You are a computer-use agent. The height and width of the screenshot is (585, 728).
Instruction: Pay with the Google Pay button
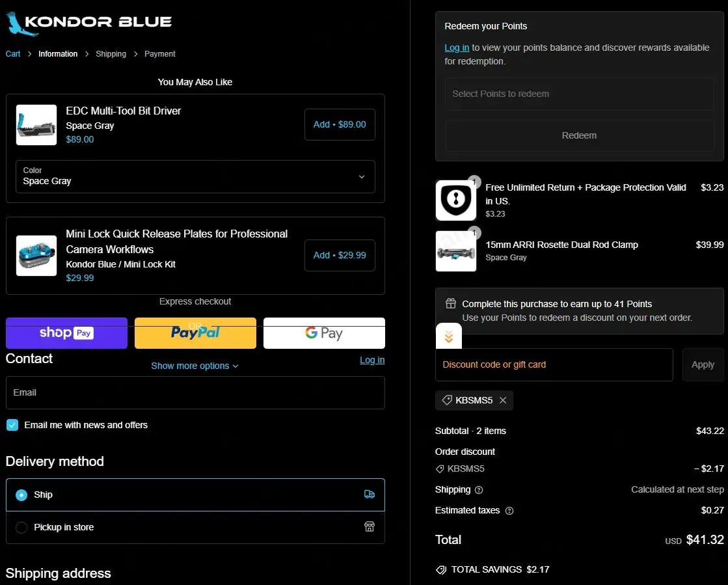324,333
